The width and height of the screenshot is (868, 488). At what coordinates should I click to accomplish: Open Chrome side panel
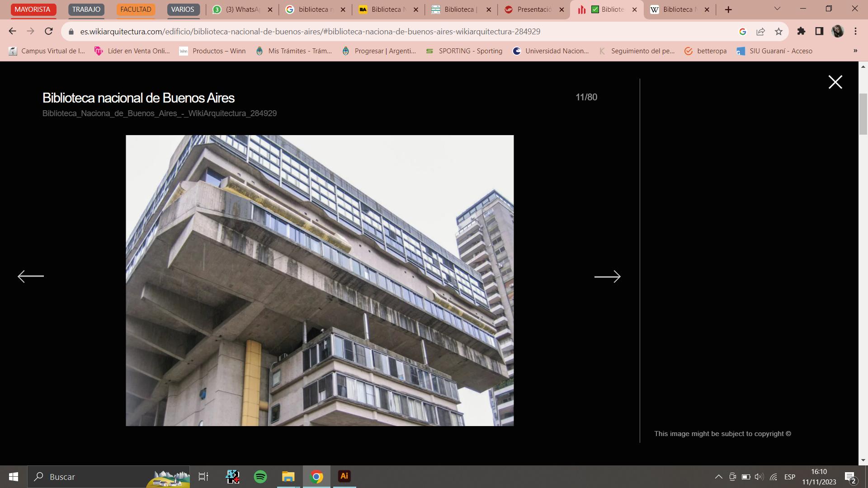(x=819, y=31)
